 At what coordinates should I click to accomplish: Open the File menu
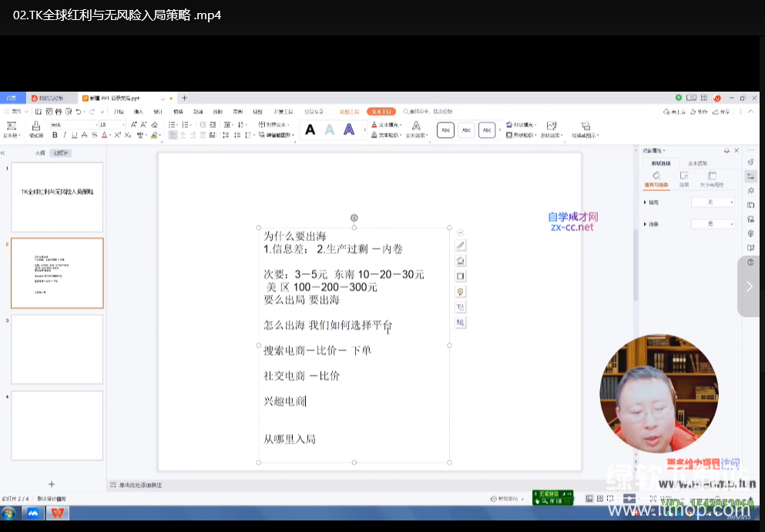point(16,112)
